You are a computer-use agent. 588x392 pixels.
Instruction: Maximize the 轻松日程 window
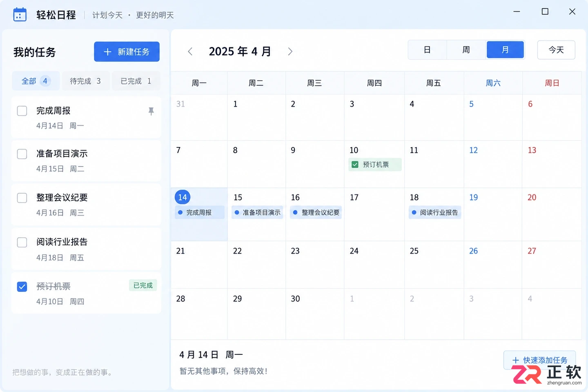pyautogui.click(x=545, y=11)
